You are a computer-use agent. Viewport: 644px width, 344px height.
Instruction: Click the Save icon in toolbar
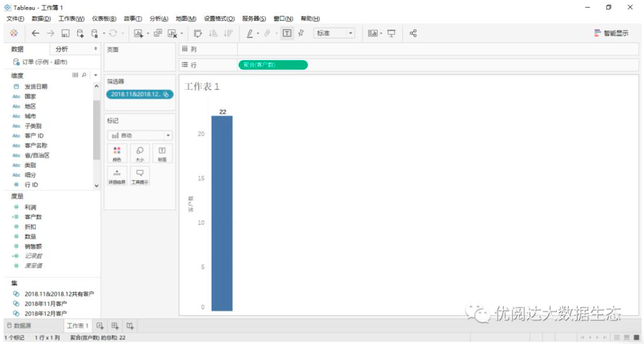[65, 34]
